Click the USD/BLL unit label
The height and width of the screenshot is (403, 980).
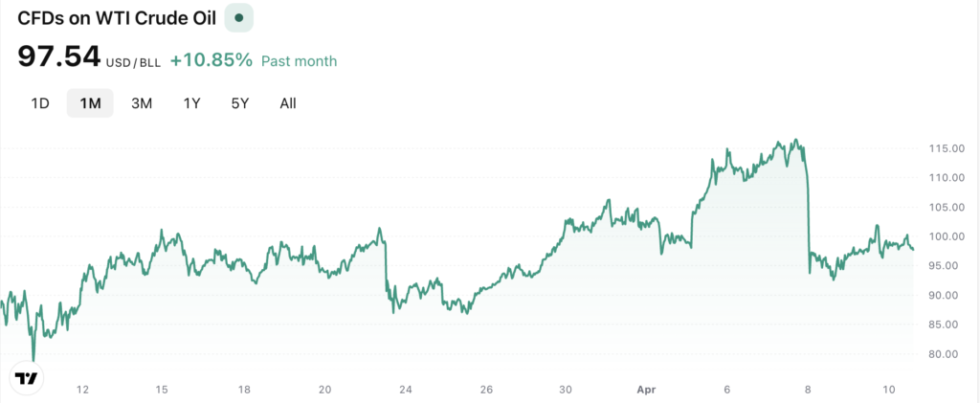135,61
